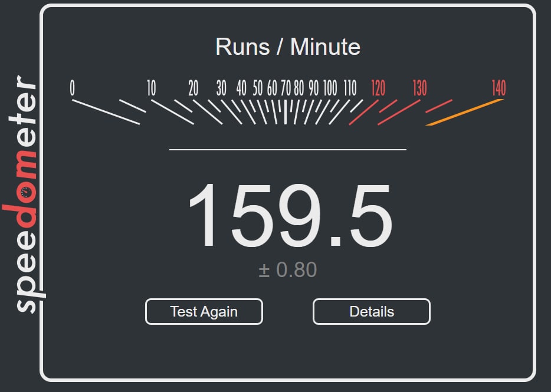Viewport: 551px width, 392px height.
Task: Click the gauge label 40
Action: [x=241, y=88]
